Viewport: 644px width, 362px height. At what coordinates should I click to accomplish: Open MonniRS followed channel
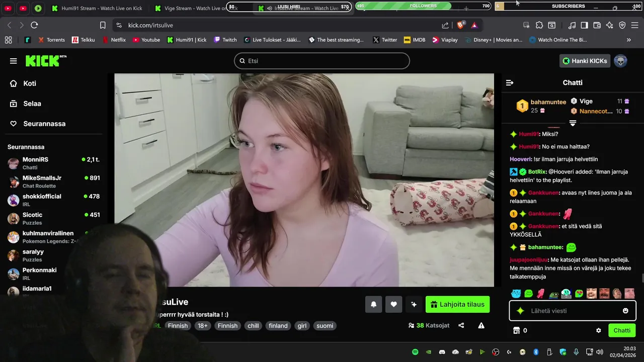click(53, 163)
